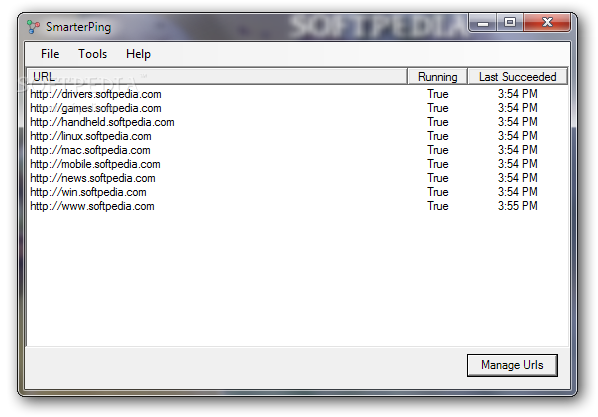Select the http://mobile.softpedia.com row

click(297, 164)
